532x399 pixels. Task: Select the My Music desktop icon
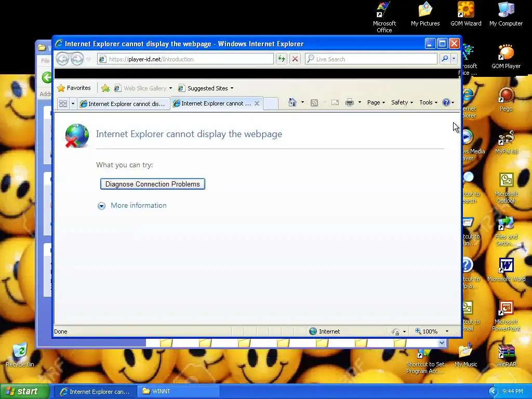coord(466,355)
